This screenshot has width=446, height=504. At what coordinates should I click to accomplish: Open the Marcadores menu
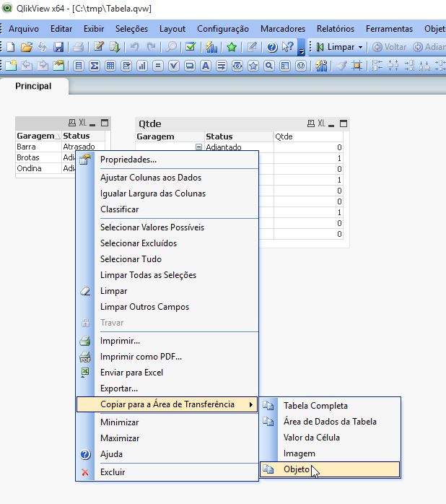(283, 29)
